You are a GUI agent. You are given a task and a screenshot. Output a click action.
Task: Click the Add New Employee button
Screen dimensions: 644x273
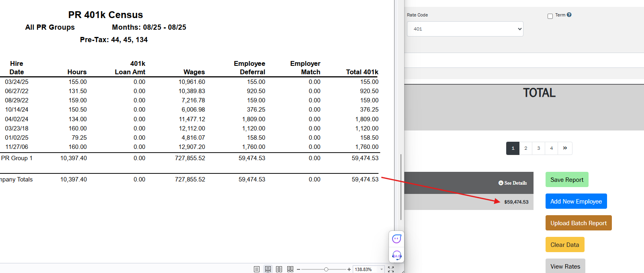click(576, 201)
